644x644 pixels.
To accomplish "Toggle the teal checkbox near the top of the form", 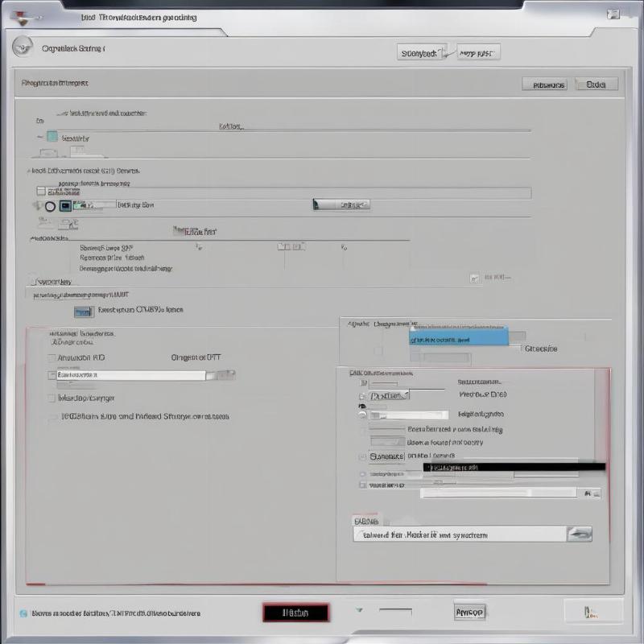I will pos(52,137).
